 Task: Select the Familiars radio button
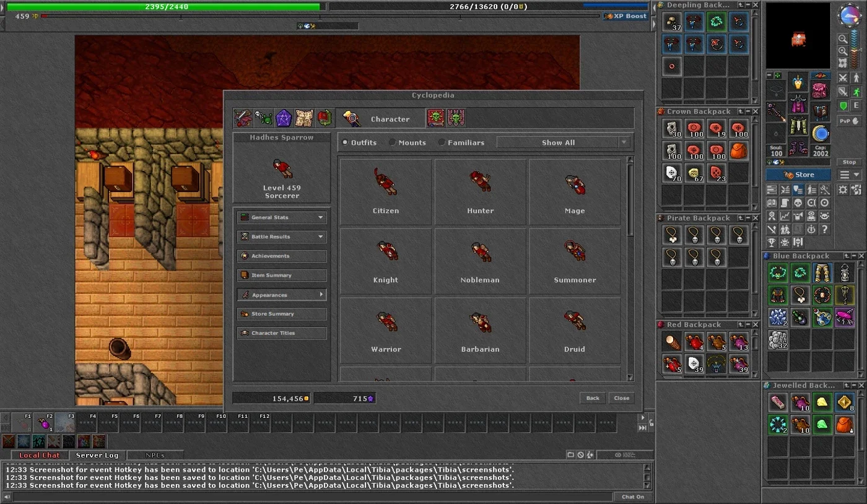tap(442, 142)
